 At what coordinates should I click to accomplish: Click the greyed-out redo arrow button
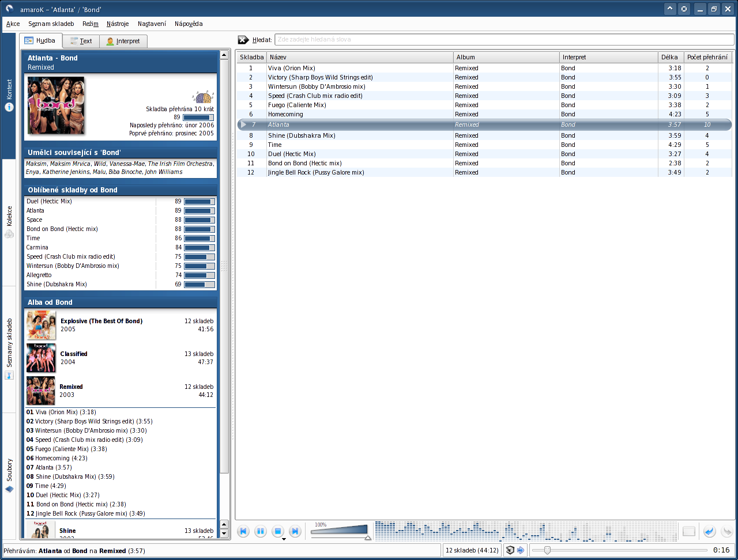tap(727, 531)
